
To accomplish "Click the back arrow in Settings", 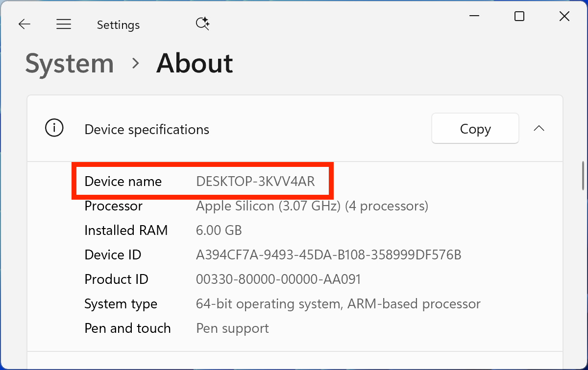I will (24, 24).
